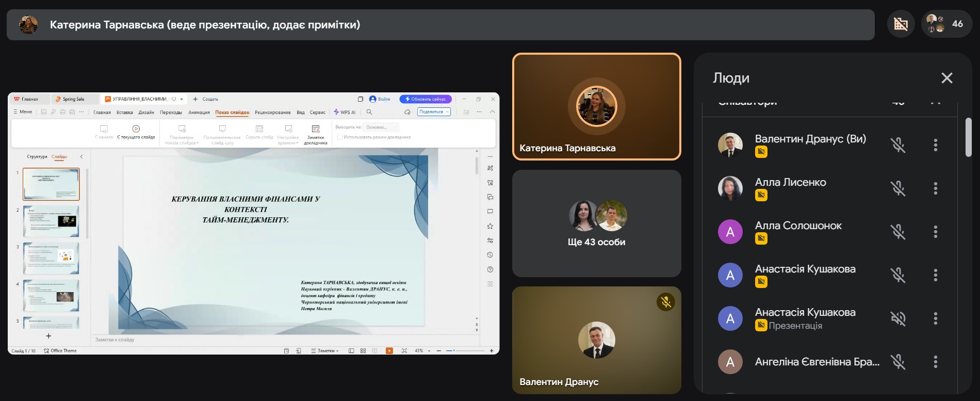Viewport: 980px width, 401px height.
Task: Open more options for Алла Лисенко
Action: click(x=935, y=188)
